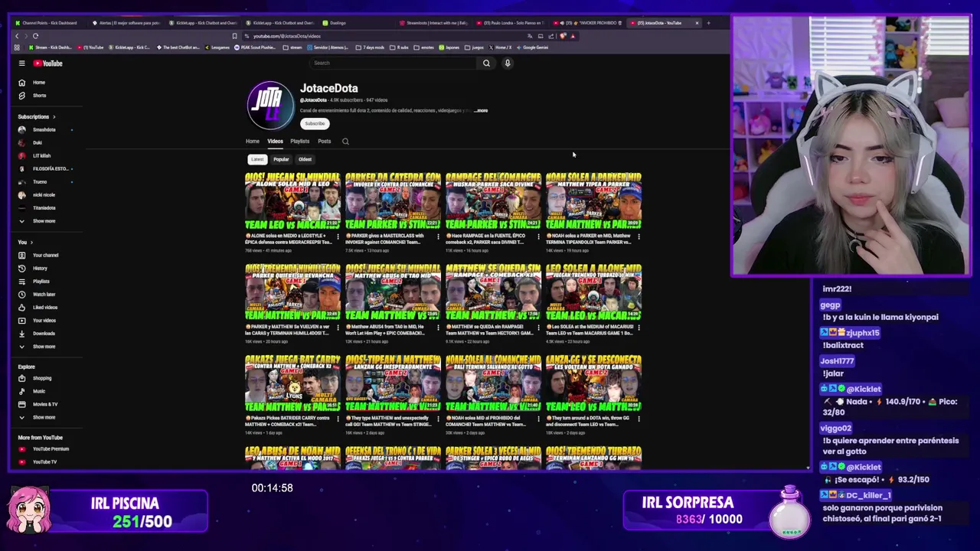Open the Duki subscription channel
980x551 pixels.
pyautogui.click(x=38, y=143)
